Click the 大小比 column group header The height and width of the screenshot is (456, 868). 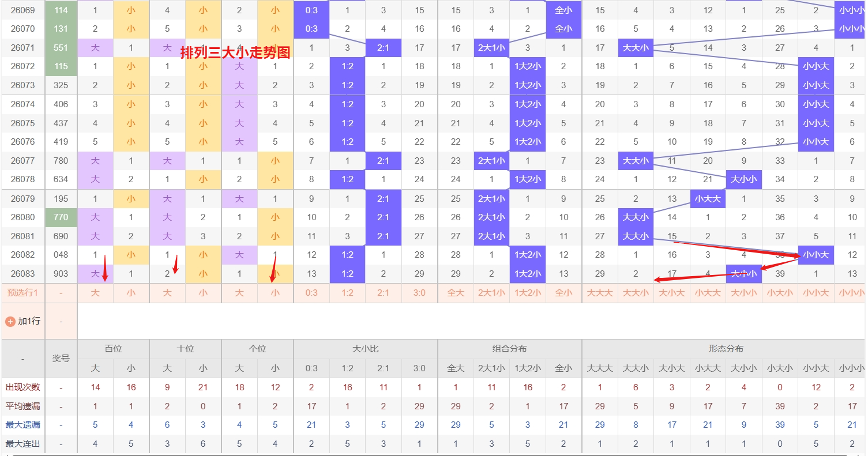tap(365, 349)
